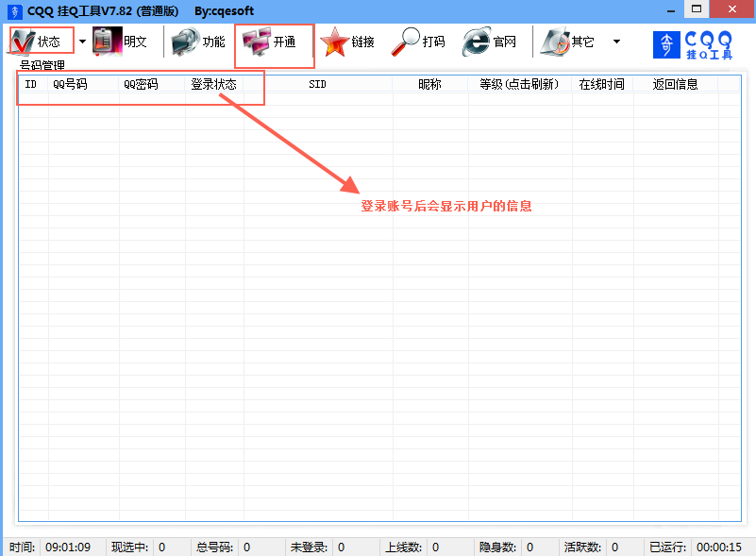Select the QQ号码 column header
756x556 pixels.
point(73,83)
